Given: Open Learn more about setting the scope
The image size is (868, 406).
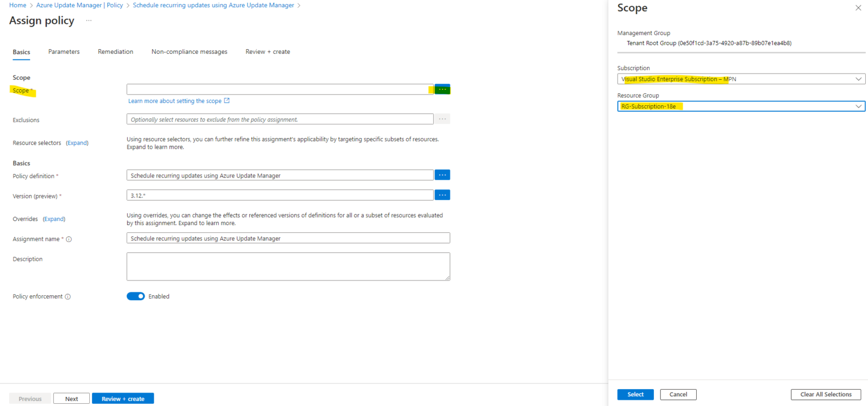Looking at the screenshot, I should point(179,101).
